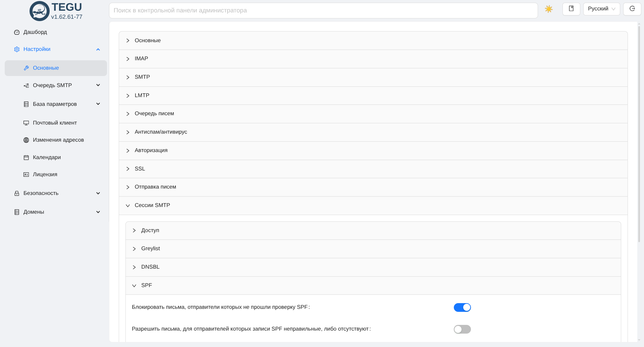644x347 pixels.
Task: Expand the Безопасность submenu chevron
Action: 98,193
